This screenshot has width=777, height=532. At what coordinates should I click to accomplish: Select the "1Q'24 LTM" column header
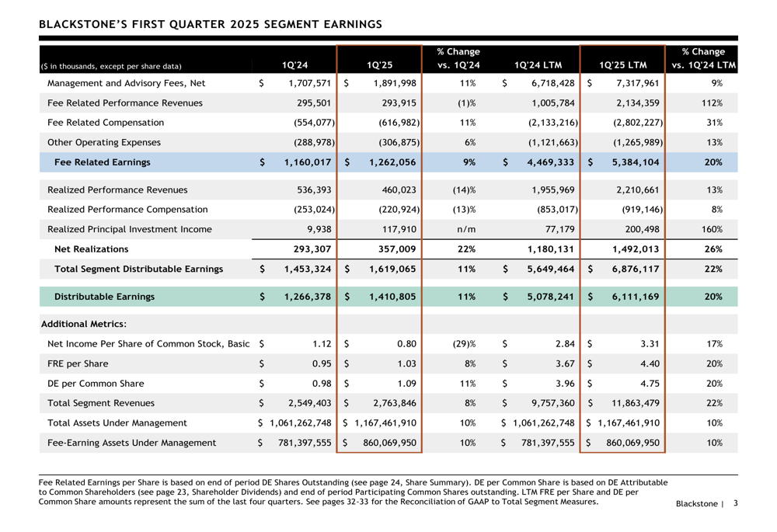(x=538, y=65)
